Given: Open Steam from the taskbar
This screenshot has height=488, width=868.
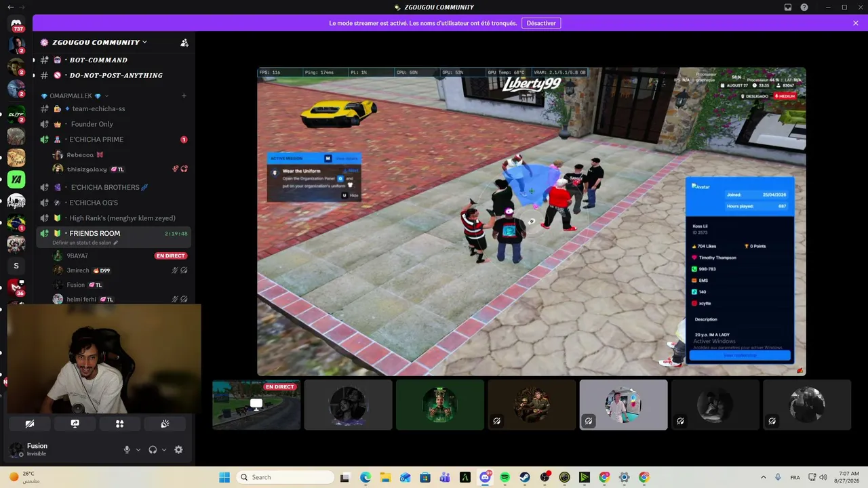Looking at the screenshot, I should 525,477.
